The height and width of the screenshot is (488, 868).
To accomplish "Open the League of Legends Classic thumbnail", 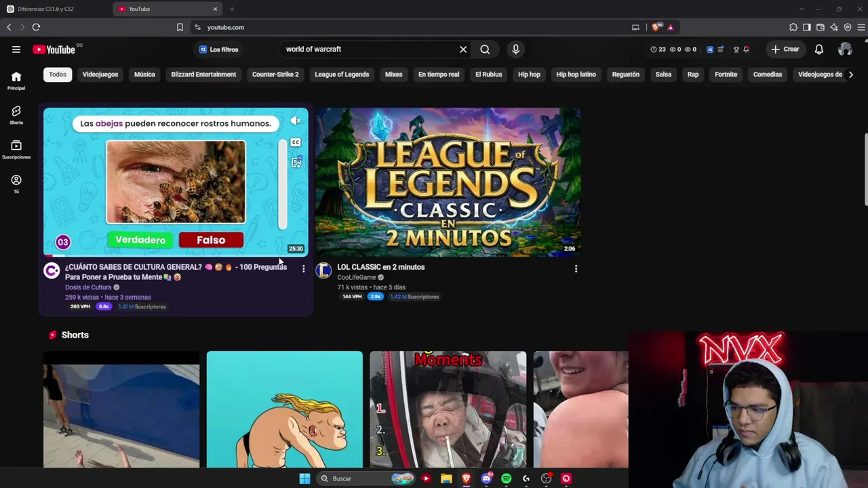I will click(448, 182).
